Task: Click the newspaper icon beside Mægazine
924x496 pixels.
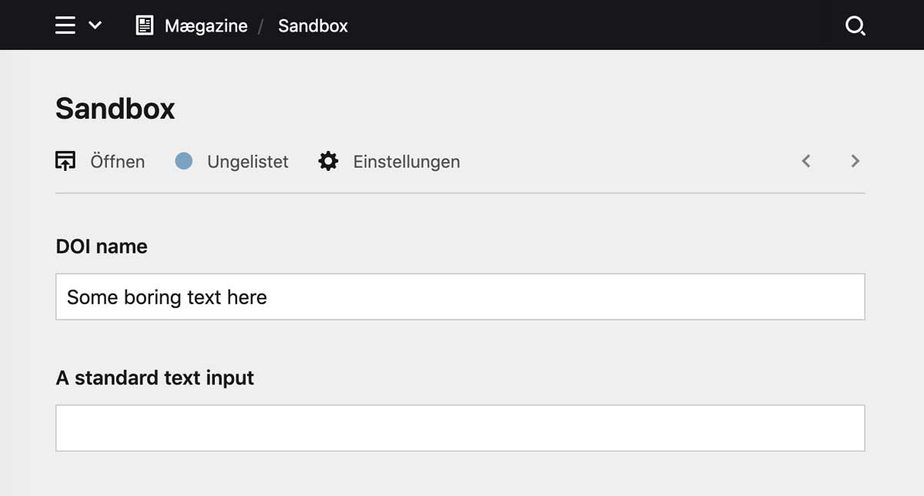Action: pos(145,25)
